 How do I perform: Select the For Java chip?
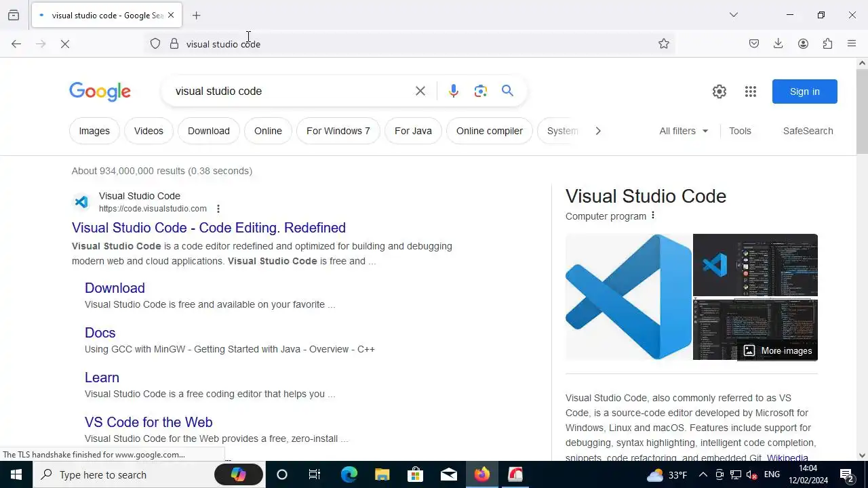pos(413,131)
